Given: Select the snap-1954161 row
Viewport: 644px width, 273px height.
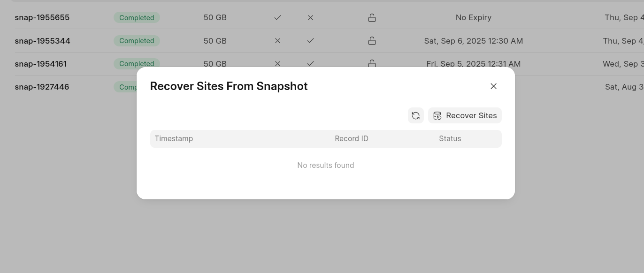Looking at the screenshot, I should [40, 64].
